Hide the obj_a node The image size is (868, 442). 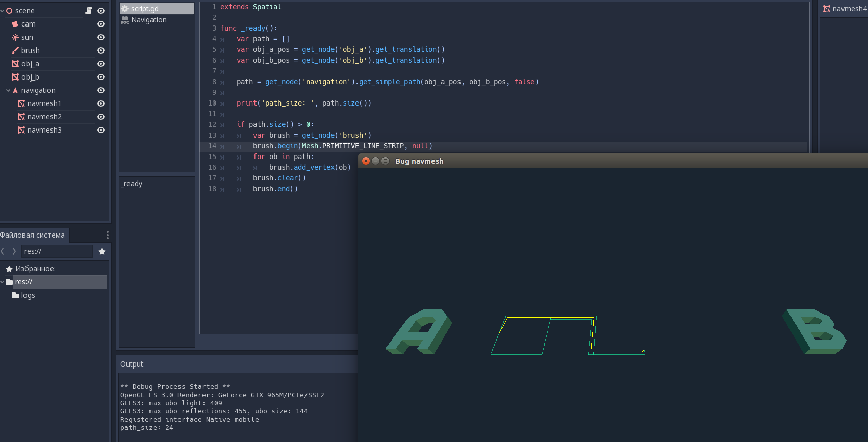click(x=101, y=64)
